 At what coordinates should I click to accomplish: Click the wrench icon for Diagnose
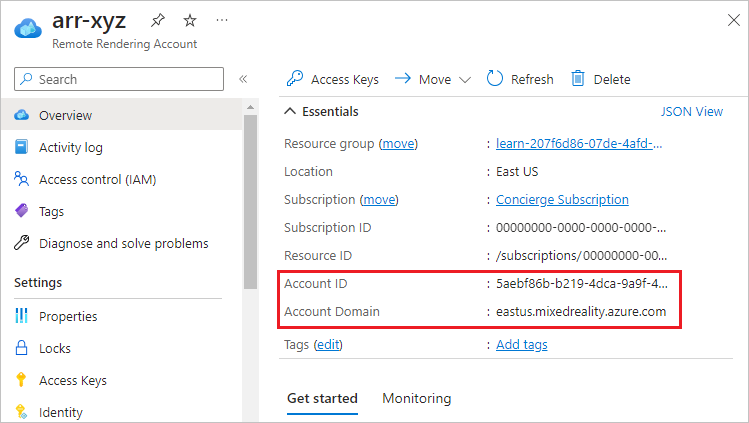21,243
